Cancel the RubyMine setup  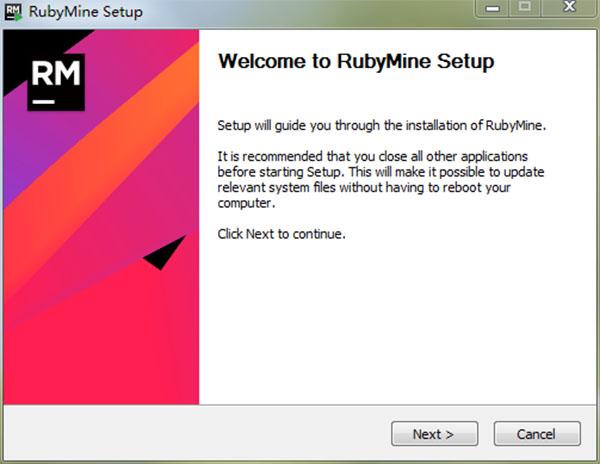tap(537, 434)
